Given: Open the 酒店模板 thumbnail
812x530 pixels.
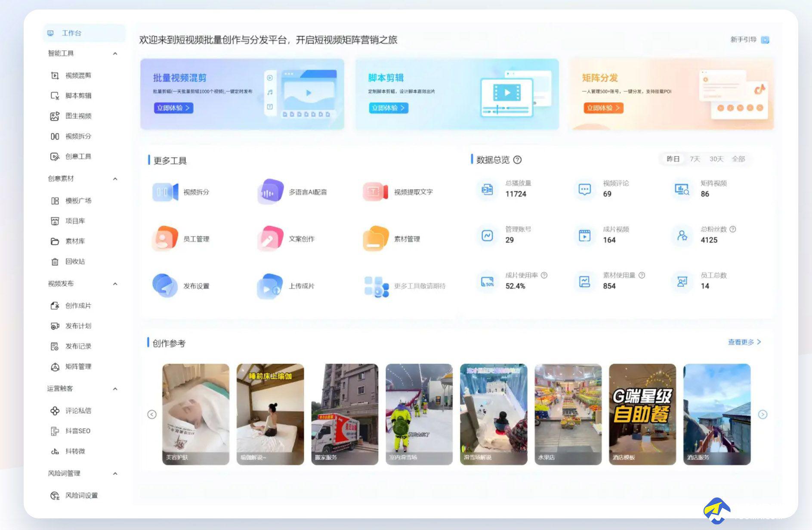Looking at the screenshot, I should click(x=642, y=414).
